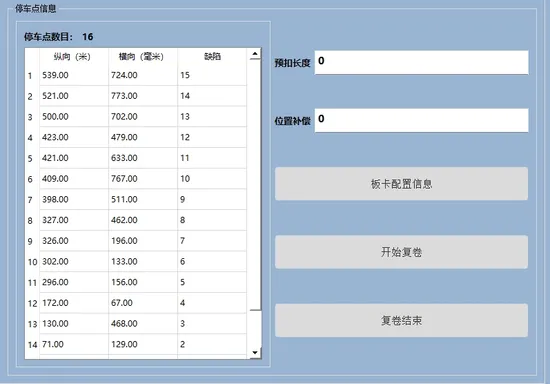Select cell 156.00 in row 11
Screen dimensions: 550x384
pos(143,282)
